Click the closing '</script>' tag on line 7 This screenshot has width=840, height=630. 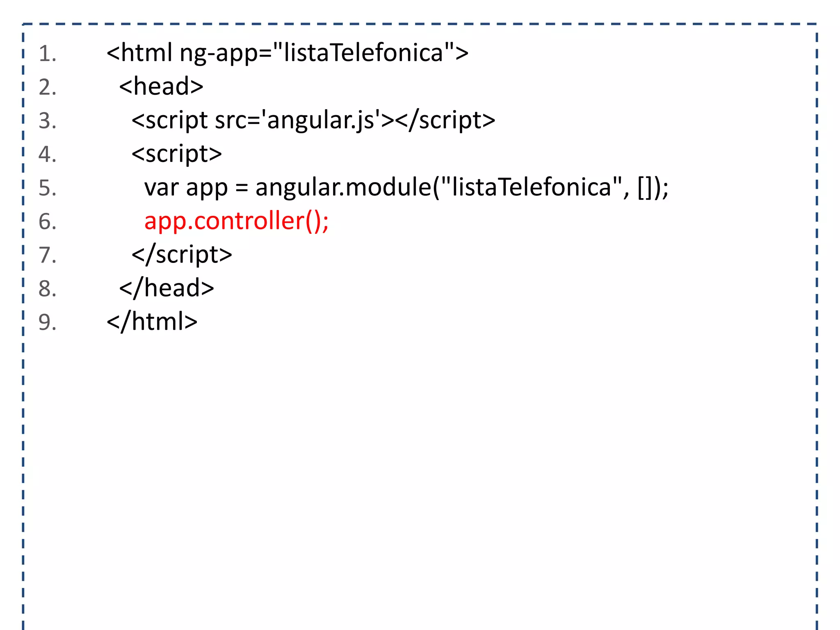tap(182, 255)
